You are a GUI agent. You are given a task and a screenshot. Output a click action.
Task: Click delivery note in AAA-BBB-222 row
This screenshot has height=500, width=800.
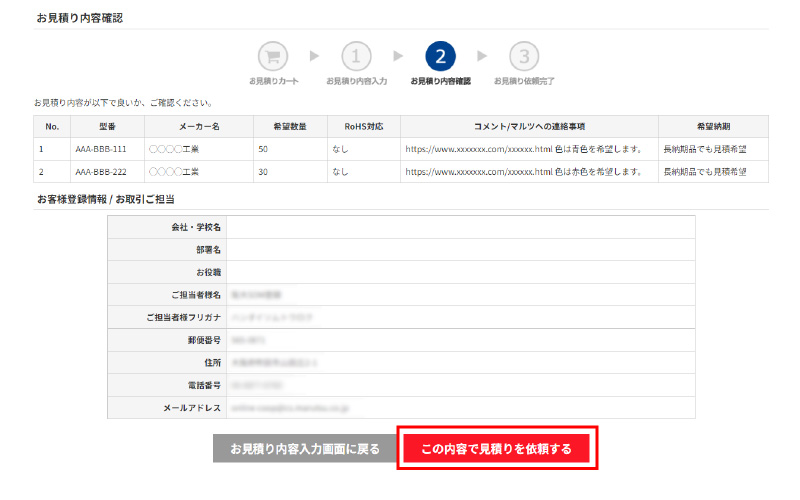point(705,172)
